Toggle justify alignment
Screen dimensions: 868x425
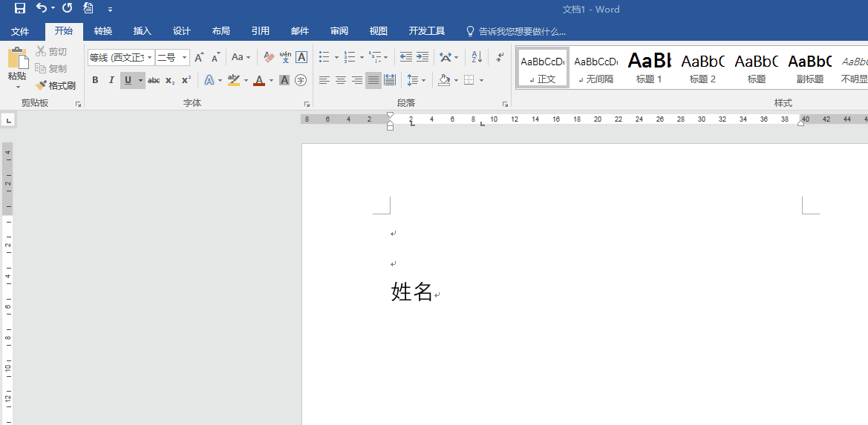[373, 80]
